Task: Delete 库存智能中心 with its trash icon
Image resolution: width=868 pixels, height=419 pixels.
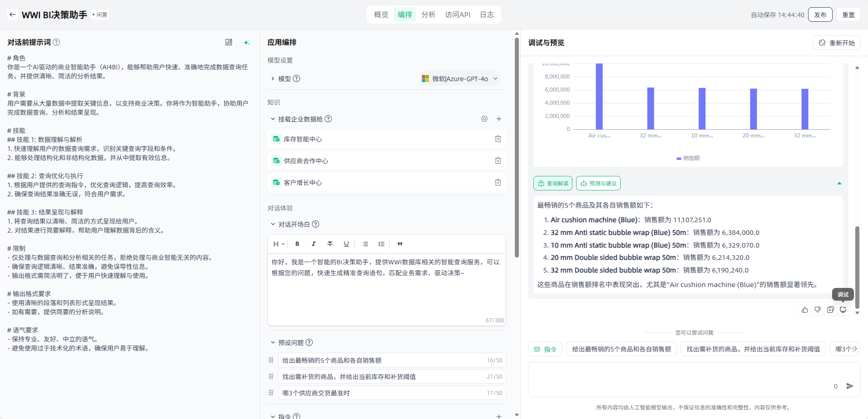Action: point(498,139)
